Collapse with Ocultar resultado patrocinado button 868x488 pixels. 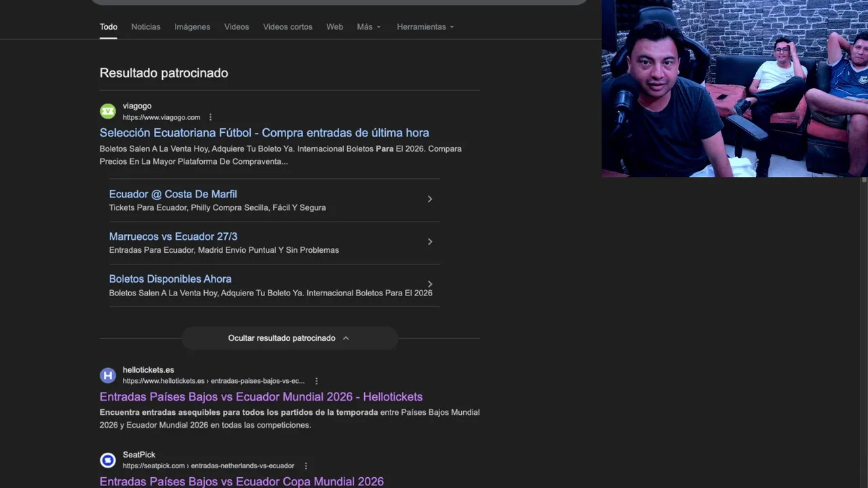pos(289,338)
